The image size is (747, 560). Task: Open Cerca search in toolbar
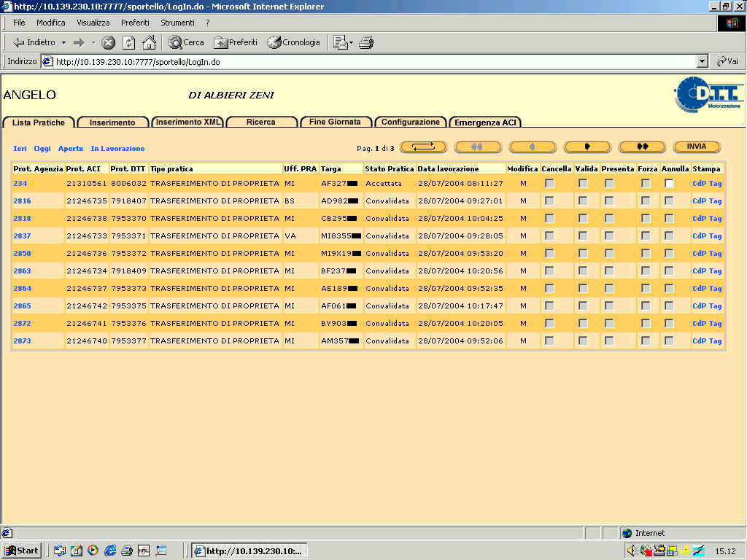click(x=186, y=42)
